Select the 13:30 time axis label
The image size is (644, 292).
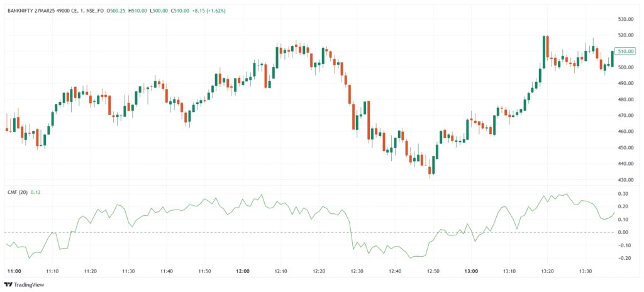click(586, 271)
